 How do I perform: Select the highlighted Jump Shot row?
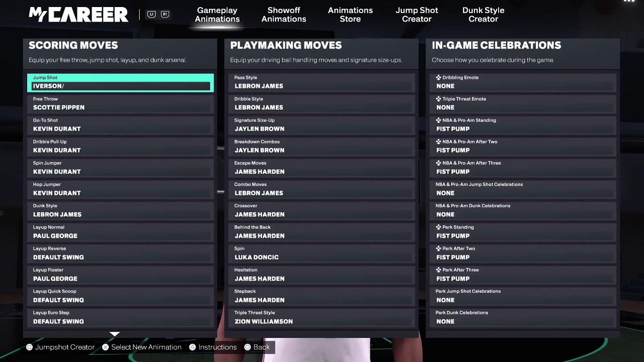coord(120,82)
